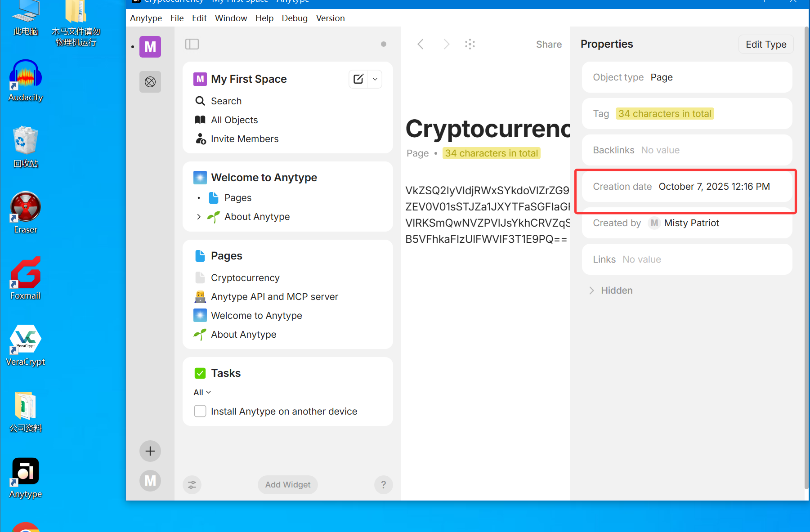810x532 pixels.
Task: Click the green Tasks checkmark icon
Action: pyautogui.click(x=200, y=373)
